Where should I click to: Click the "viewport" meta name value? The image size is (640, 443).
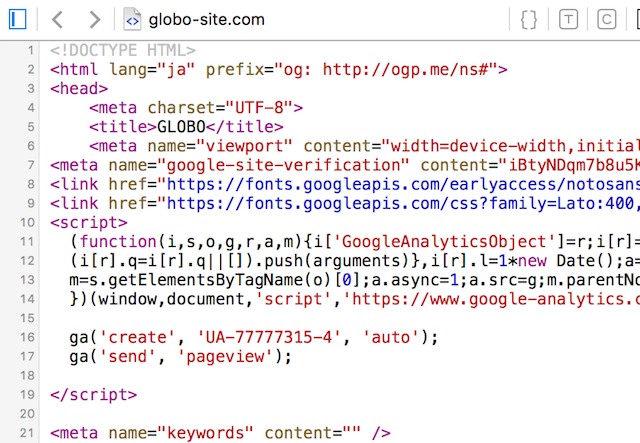coord(244,146)
